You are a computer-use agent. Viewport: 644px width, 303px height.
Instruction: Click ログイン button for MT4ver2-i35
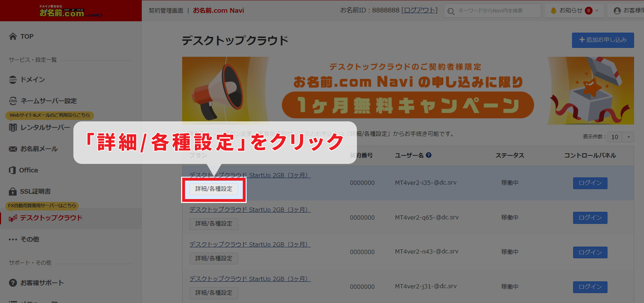(590, 183)
